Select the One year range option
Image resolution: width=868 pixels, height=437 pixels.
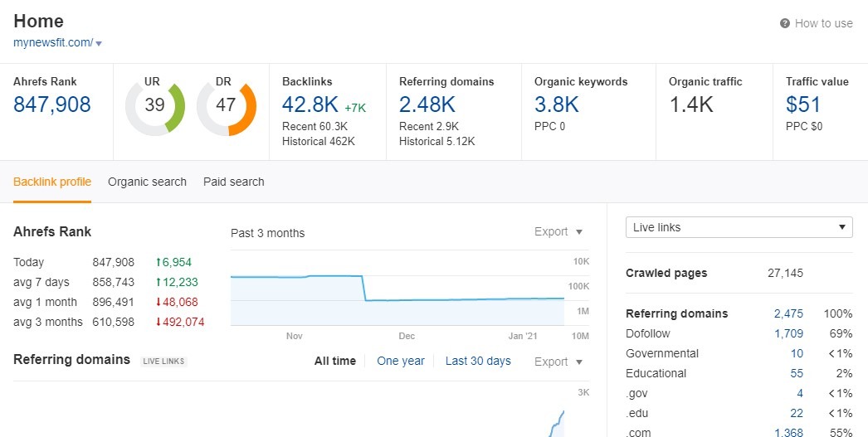click(400, 361)
